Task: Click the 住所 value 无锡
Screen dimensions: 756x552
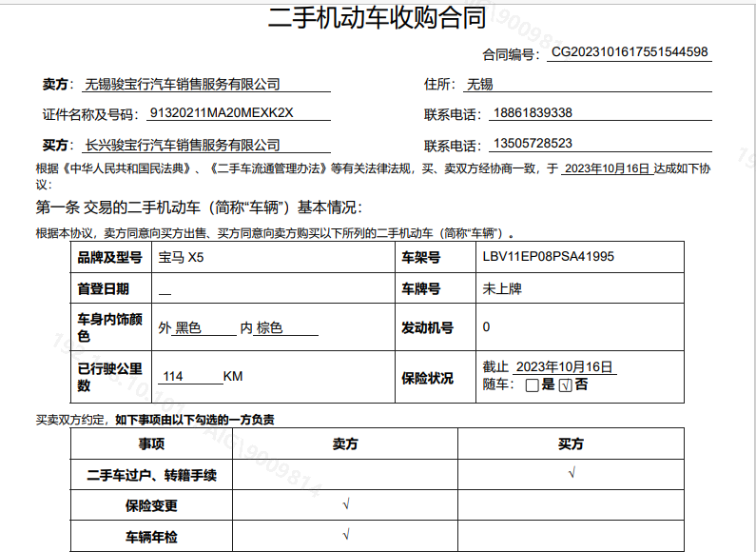Action: (x=479, y=85)
